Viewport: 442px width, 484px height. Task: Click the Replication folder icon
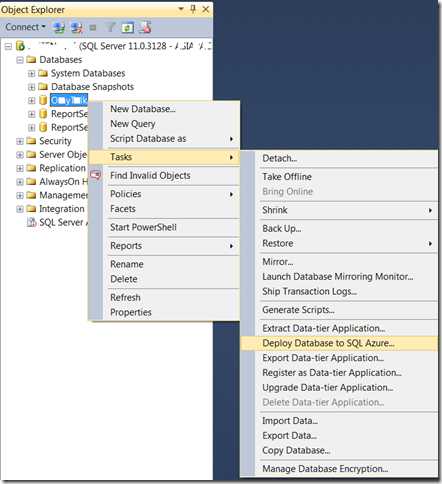tap(31, 168)
